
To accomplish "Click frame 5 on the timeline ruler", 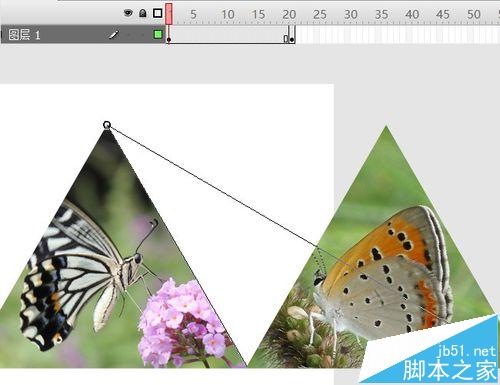I will point(193,14).
